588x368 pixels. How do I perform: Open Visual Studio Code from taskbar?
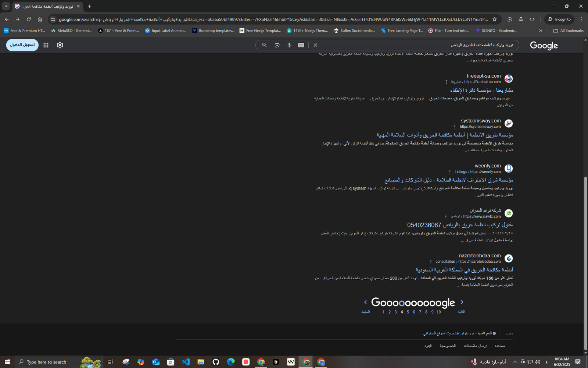(x=186, y=362)
